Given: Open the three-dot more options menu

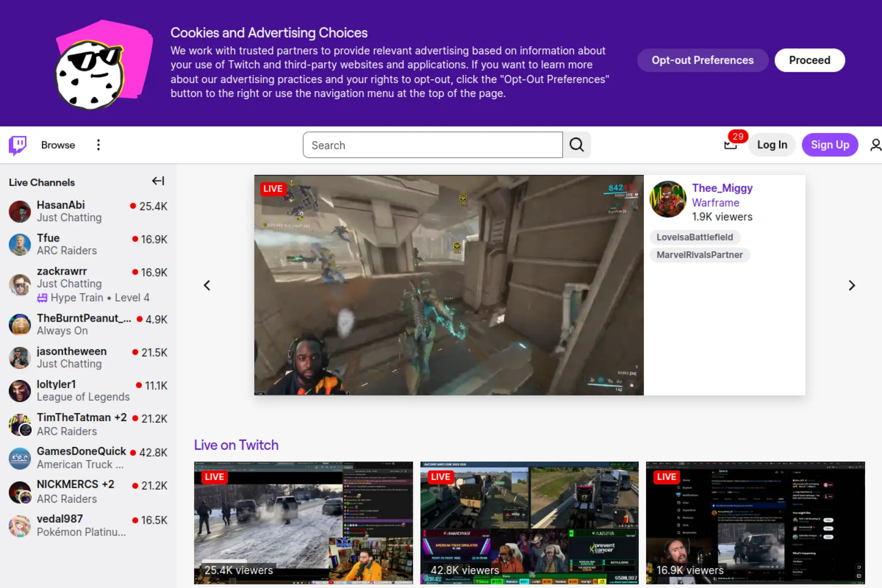Looking at the screenshot, I should [98, 145].
